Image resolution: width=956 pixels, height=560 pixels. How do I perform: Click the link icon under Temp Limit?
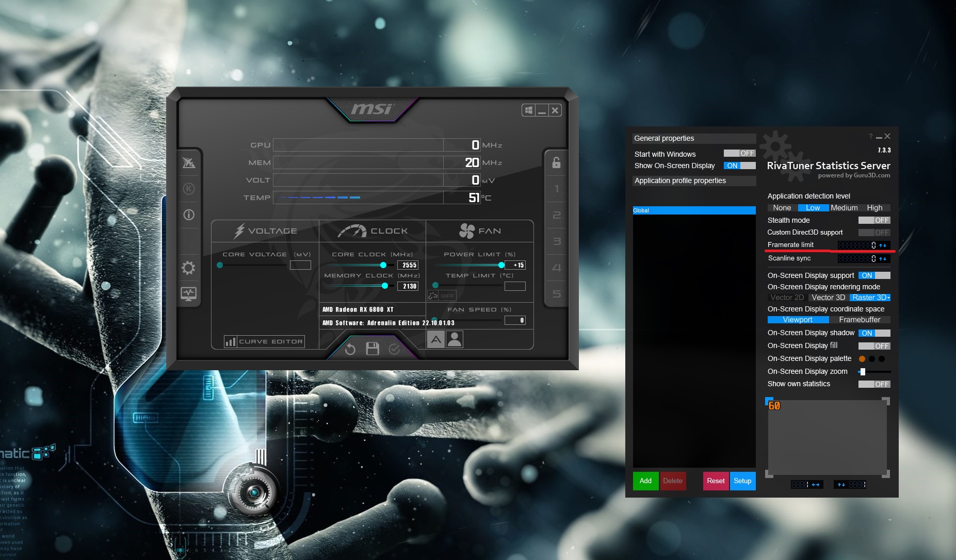point(433,295)
